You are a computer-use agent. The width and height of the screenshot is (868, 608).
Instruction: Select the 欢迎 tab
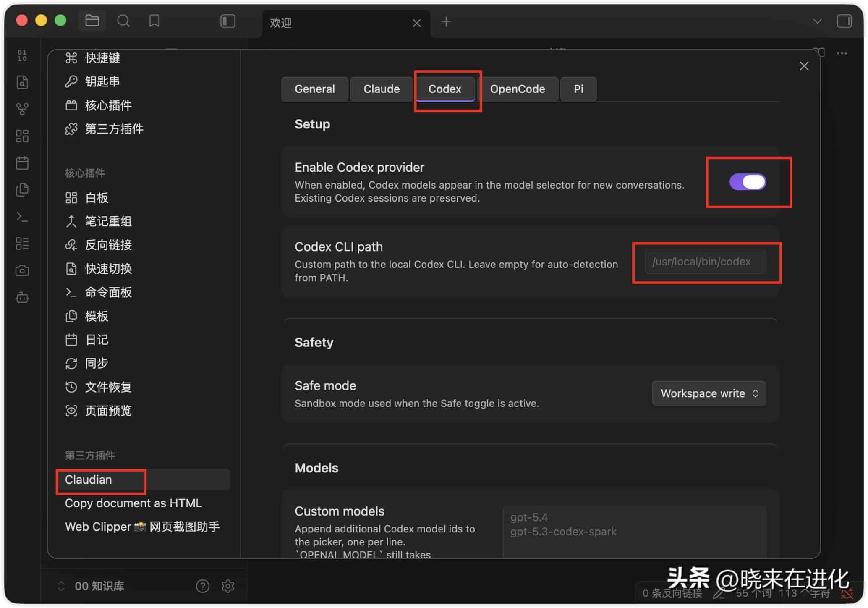click(x=346, y=23)
